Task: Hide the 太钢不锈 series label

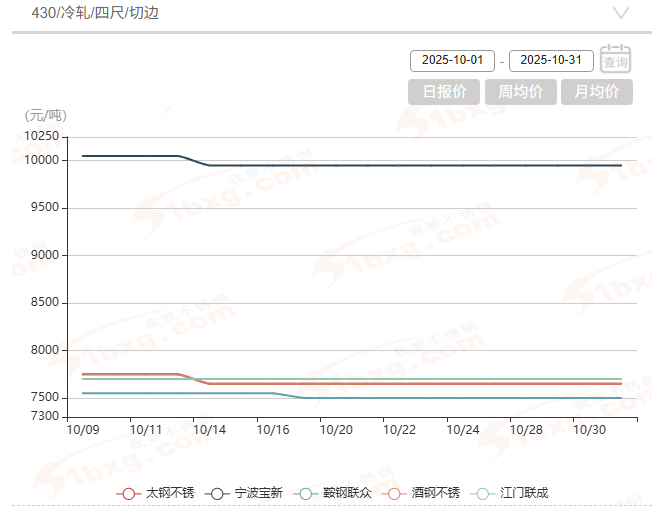Action: [165, 493]
